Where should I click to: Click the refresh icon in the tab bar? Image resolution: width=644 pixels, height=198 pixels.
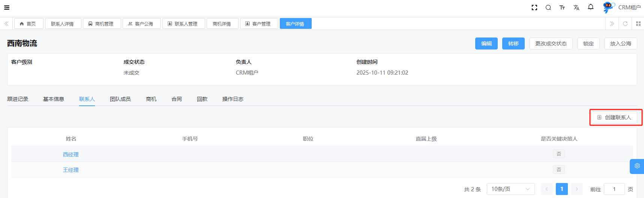(x=625, y=24)
